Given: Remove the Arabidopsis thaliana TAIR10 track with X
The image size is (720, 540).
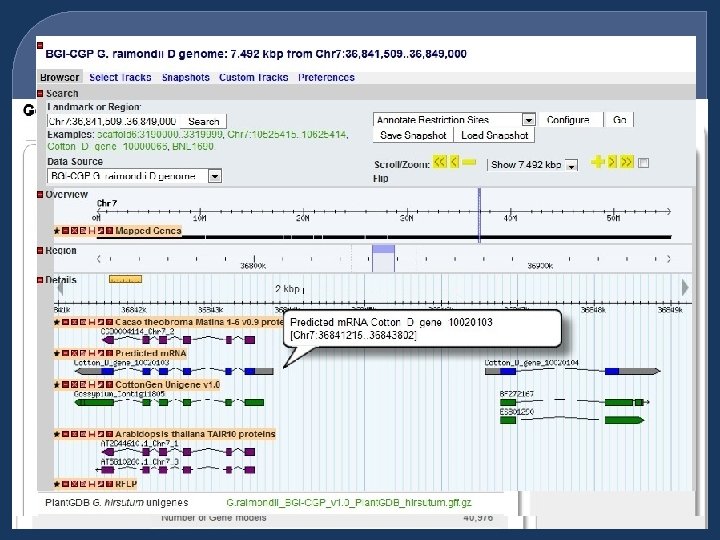Looking at the screenshot, I should 74,434.
